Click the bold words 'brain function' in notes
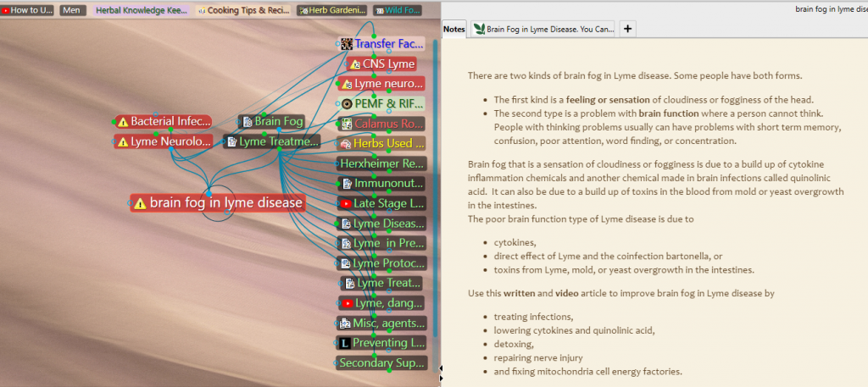Screen dimensions: 868x387 tap(669, 113)
